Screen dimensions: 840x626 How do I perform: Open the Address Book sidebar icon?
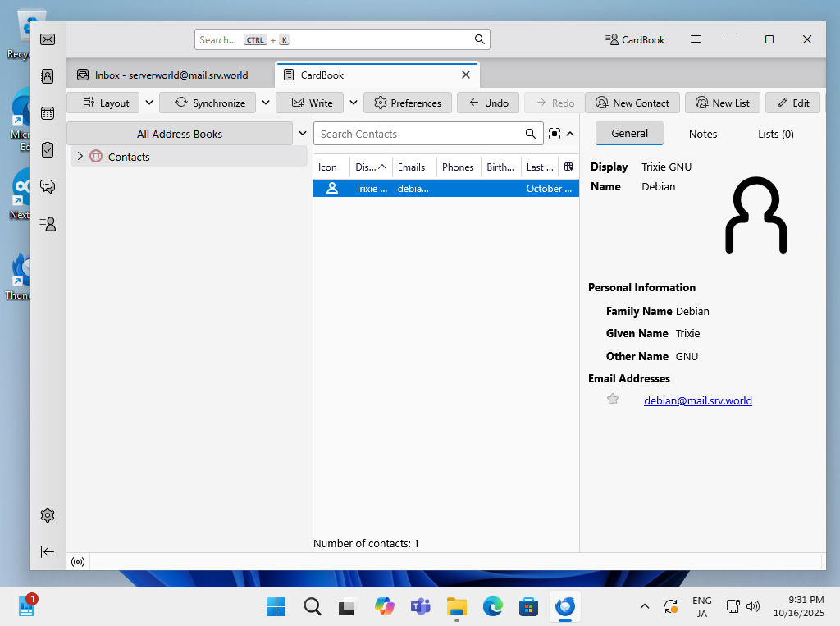click(48, 76)
